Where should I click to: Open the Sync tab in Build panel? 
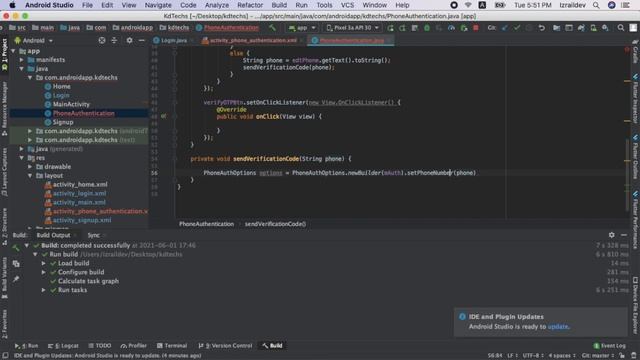click(93, 235)
